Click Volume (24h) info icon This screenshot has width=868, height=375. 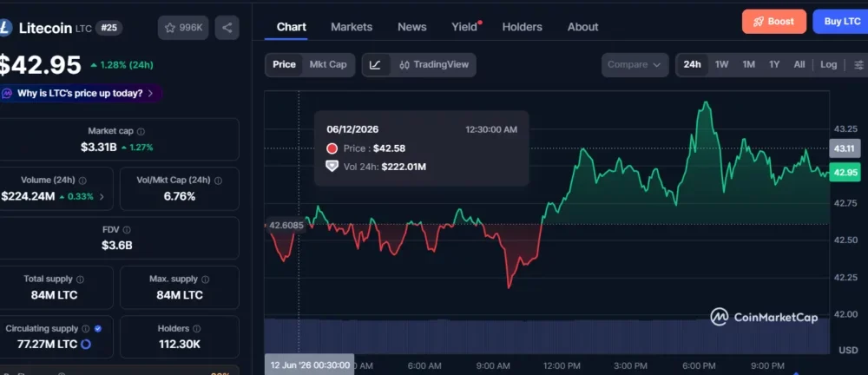point(82,180)
